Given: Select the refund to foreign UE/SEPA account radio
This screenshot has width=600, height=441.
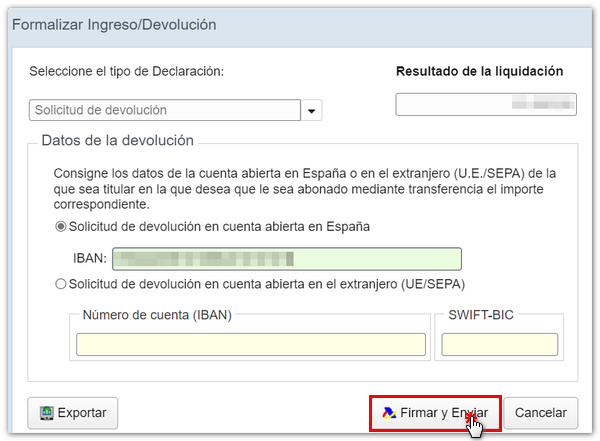Looking at the screenshot, I should pyautogui.click(x=61, y=284).
